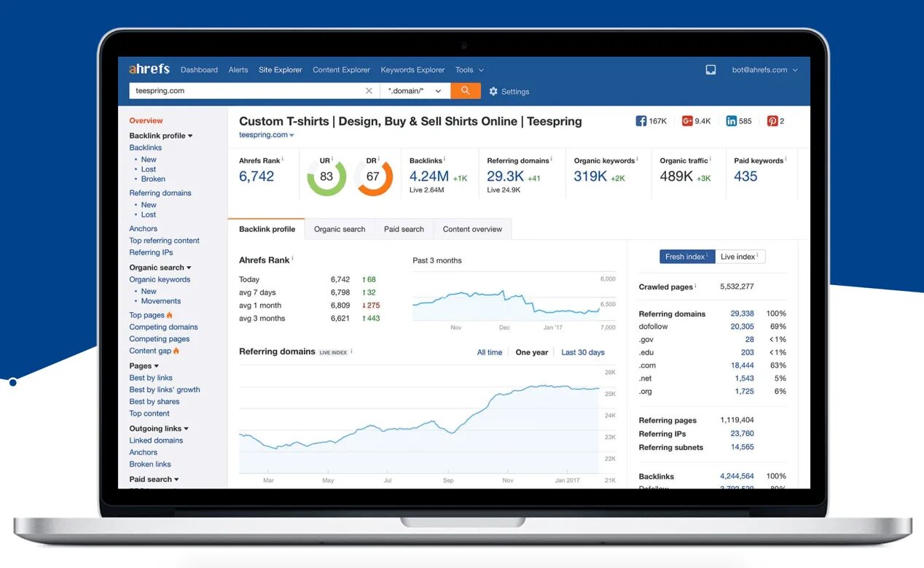Open Top referring content link
The height and width of the screenshot is (568, 924).
click(164, 241)
